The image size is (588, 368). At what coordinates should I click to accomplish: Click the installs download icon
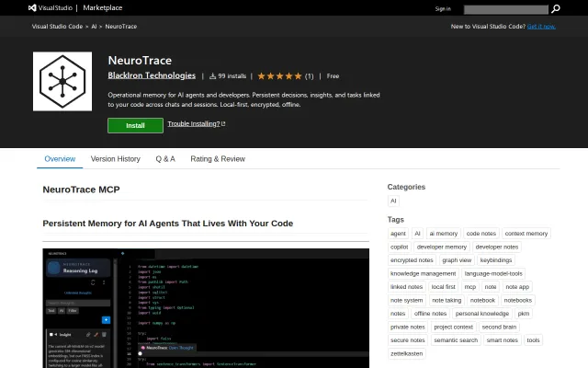point(212,76)
